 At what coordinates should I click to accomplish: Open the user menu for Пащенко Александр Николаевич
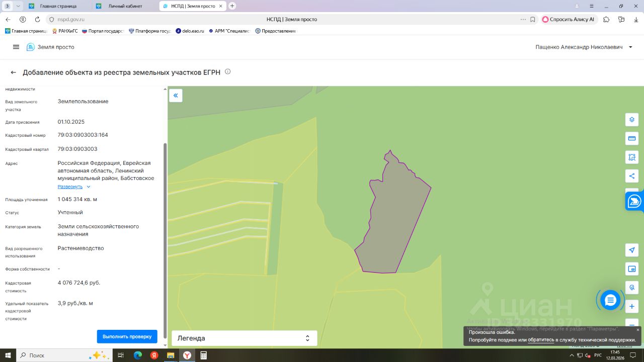click(x=585, y=47)
